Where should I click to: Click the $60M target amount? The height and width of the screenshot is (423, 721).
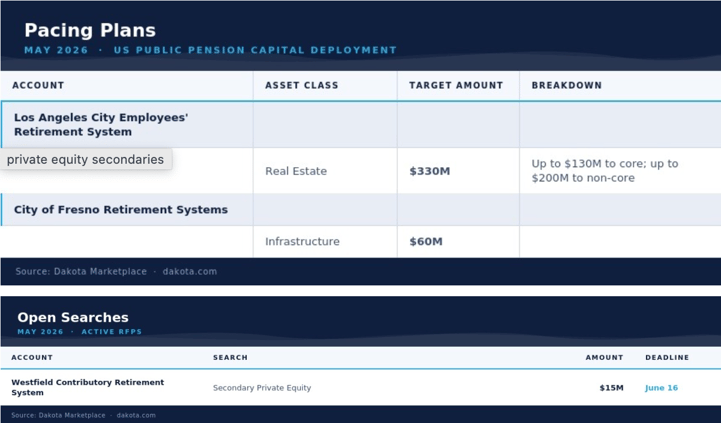point(426,241)
